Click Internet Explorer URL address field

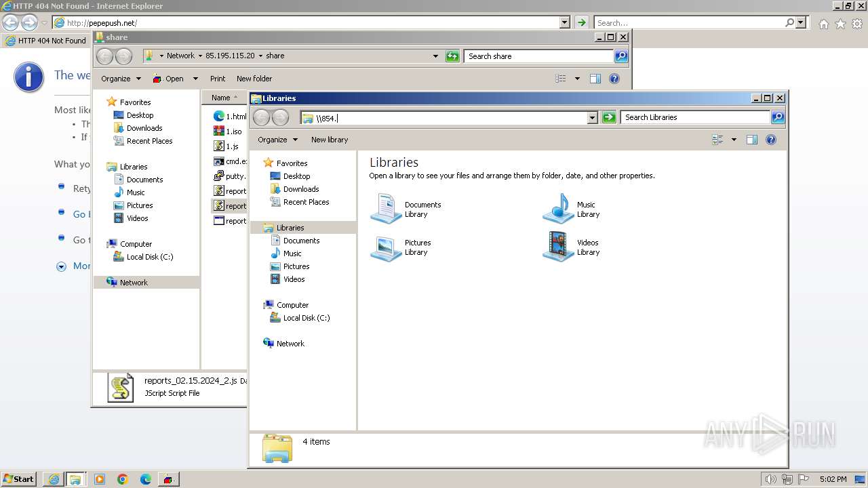[x=306, y=22]
